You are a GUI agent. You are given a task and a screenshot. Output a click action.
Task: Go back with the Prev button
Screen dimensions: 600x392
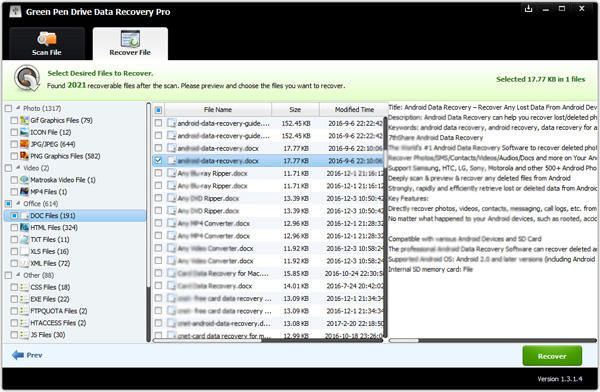[27, 355]
